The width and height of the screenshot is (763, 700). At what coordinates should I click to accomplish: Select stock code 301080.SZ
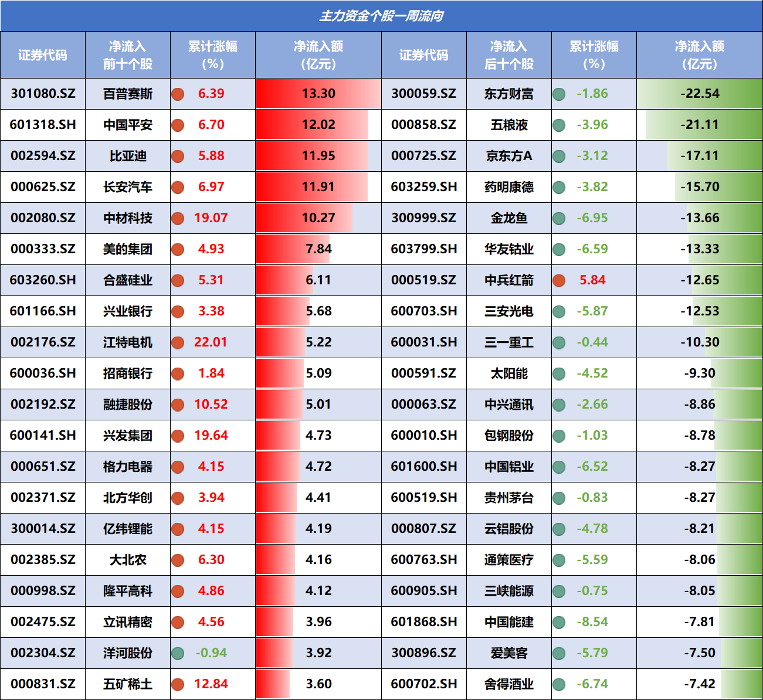pos(43,94)
